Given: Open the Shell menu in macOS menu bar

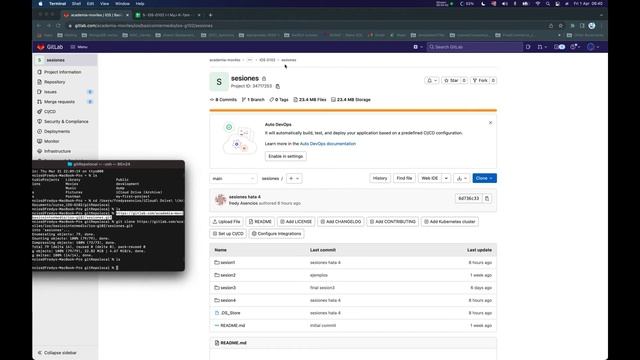Looking at the screenshot, I should 76,4.
